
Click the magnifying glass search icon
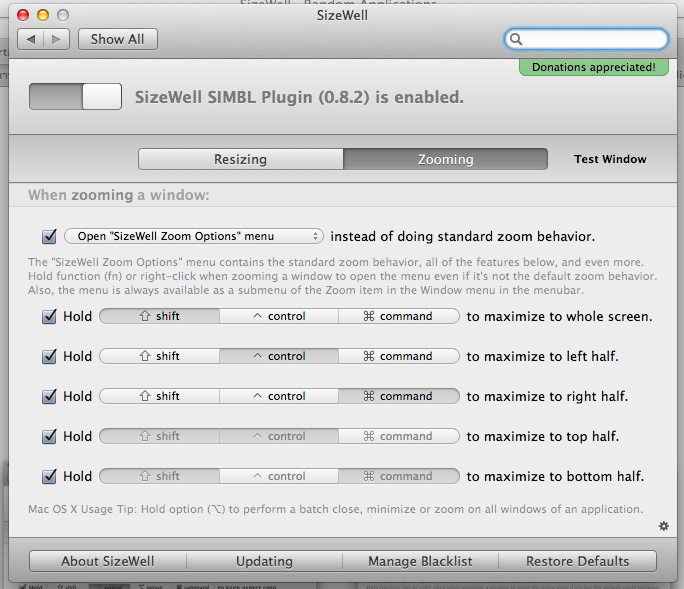point(516,39)
